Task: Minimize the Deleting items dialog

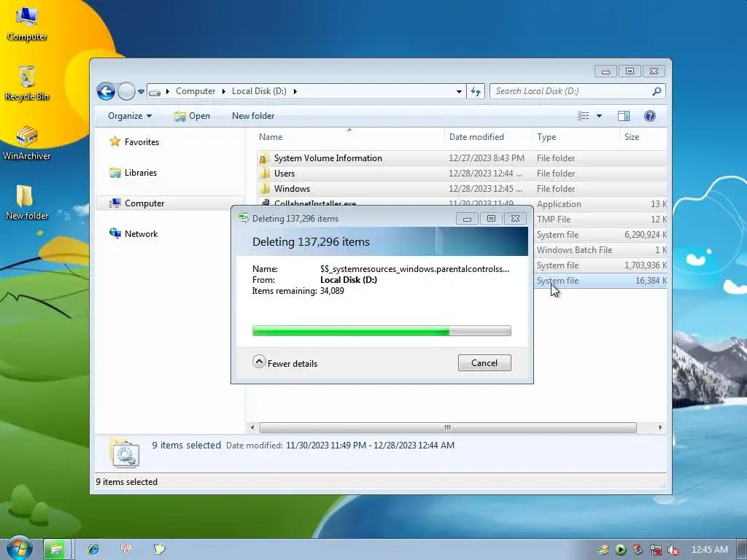Action: (x=467, y=219)
